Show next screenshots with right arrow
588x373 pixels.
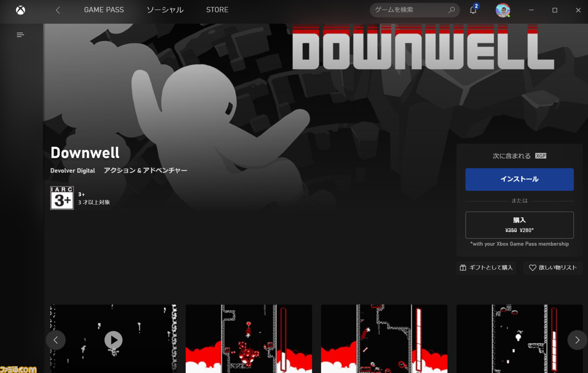point(577,340)
